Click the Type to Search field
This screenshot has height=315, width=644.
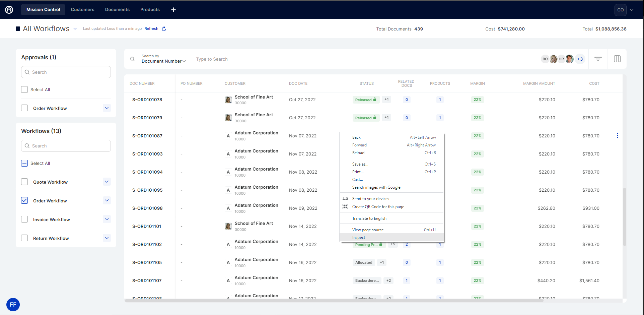[x=212, y=59]
